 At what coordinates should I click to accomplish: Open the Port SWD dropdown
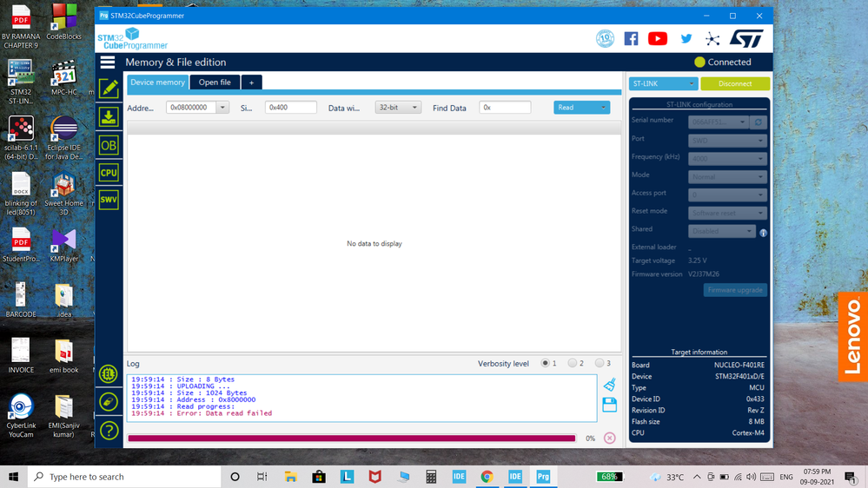coord(727,141)
